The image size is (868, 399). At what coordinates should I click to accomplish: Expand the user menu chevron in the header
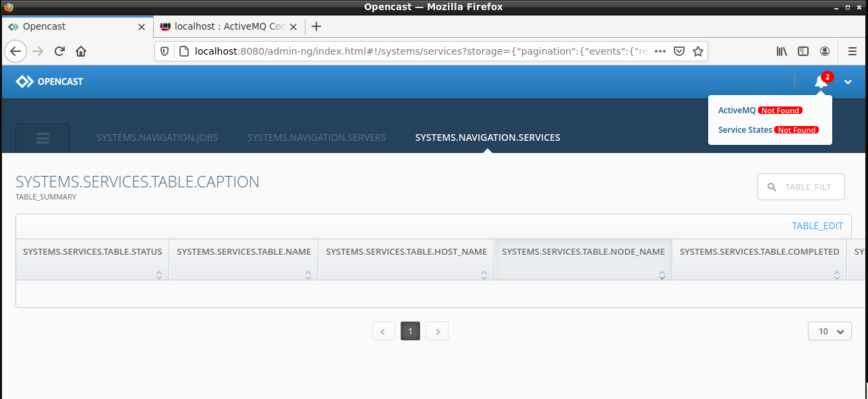[848, 81]
